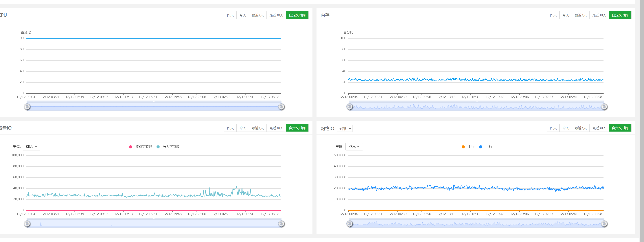This screenshot has height=242, width=644.
Task: Open network IO unit KB/s dropdown
Action: [354, 147]
